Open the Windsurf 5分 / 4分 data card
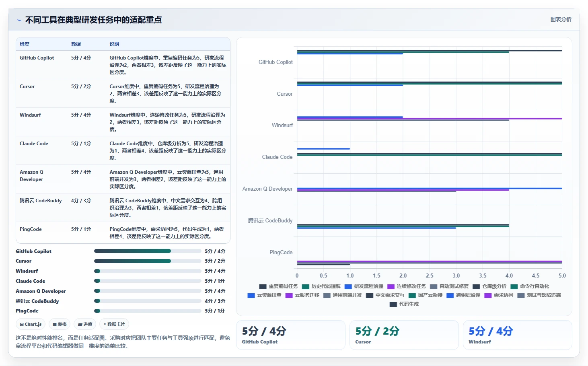588x366 pixels. click(x=518, y=335)
